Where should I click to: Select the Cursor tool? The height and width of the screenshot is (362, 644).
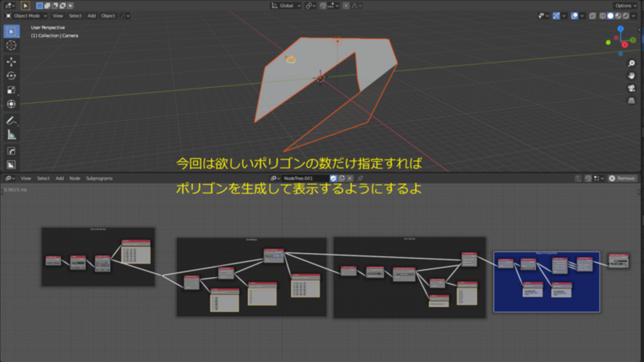pos(11,46)
